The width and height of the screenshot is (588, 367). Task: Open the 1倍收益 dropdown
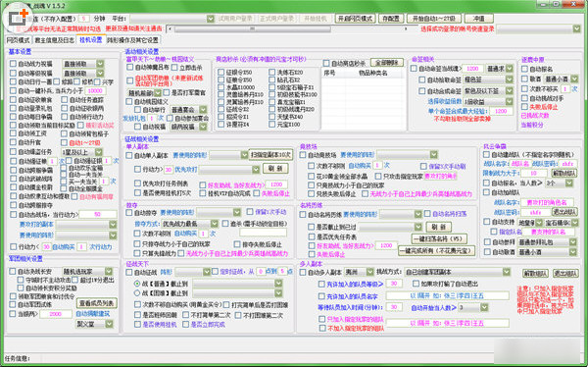coord(488,102)
